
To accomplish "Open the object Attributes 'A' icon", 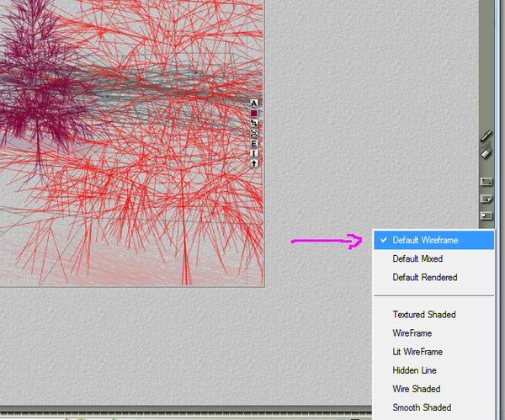I will tap(254, 103).
